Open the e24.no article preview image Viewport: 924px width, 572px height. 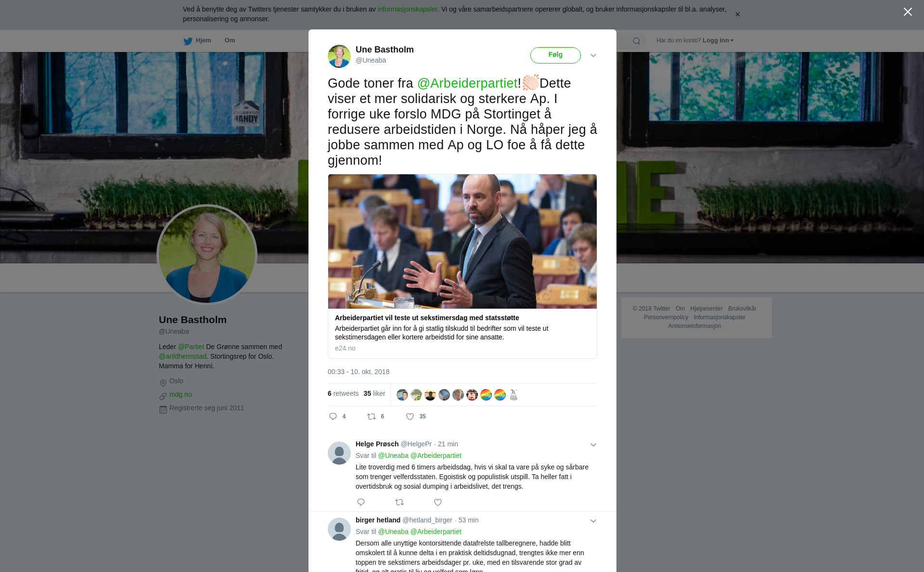(462, 241)
